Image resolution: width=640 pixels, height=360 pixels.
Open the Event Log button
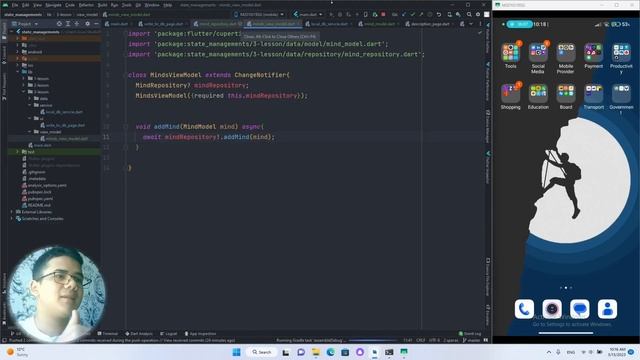pos(470,334)
